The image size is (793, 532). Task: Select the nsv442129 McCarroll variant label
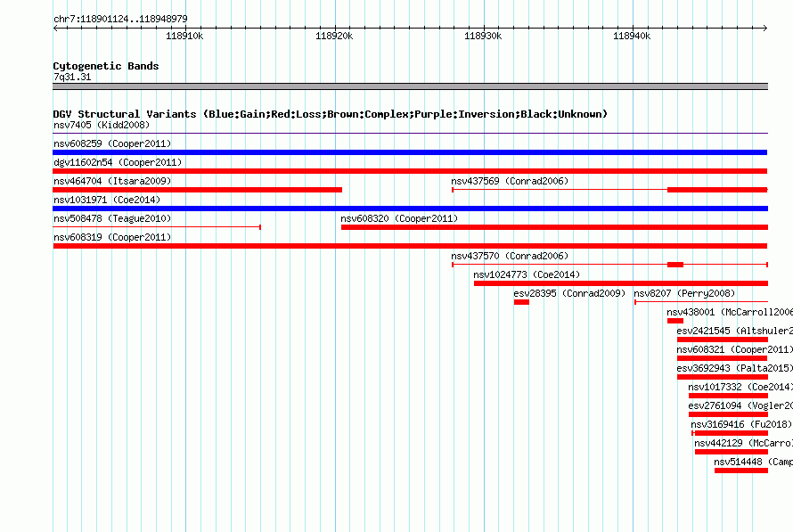point(743,443)
